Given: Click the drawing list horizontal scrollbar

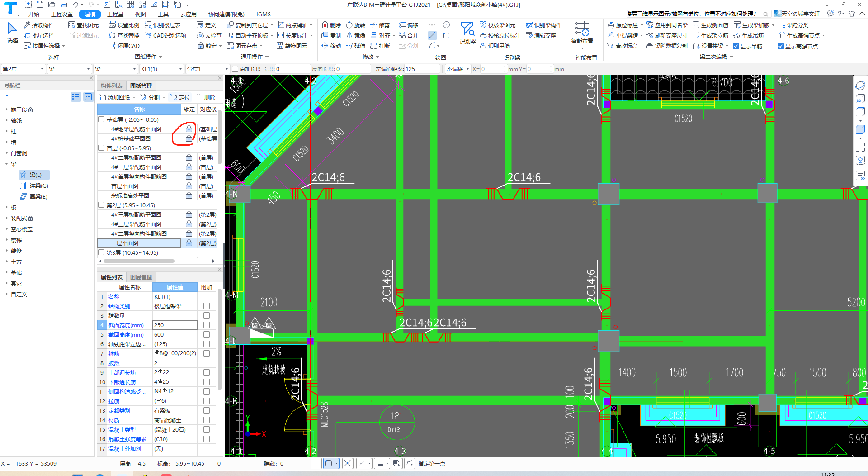Looking at the screenshot, I should pos(139,261).
